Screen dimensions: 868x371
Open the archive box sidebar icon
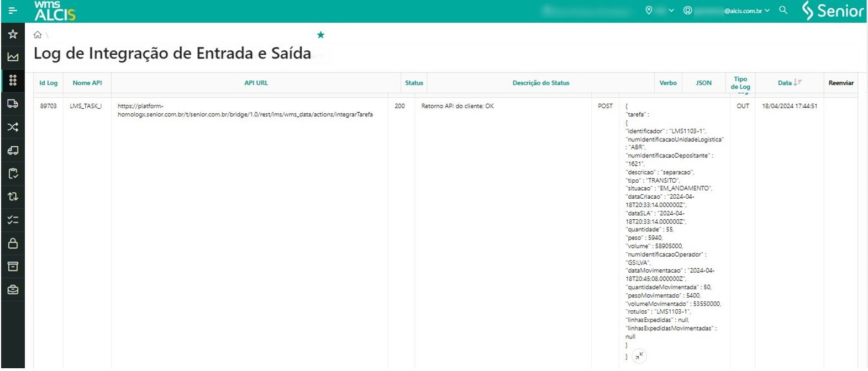tap(13, 267)
